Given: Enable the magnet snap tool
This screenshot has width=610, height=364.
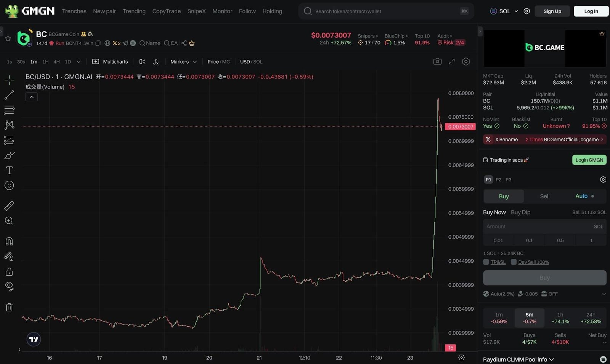Looking at the screenshot, I should coord(9,241).
